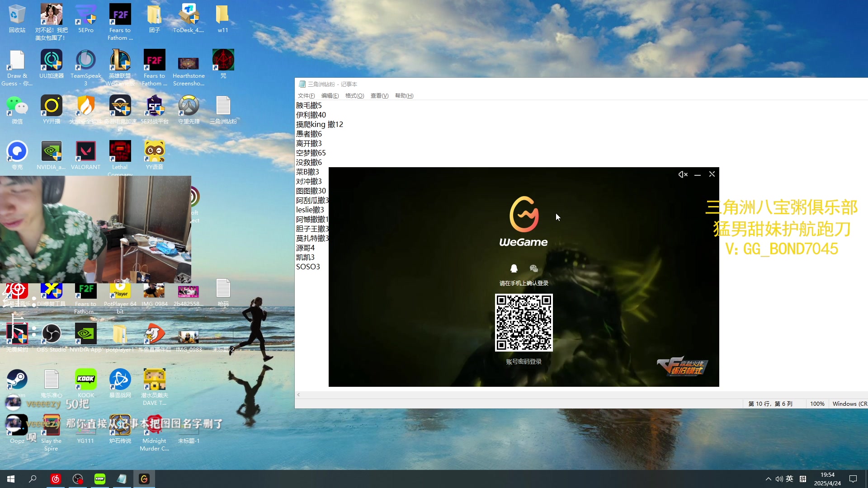
Task: Open the 格式(O) menu in Notepad
Action: 354,96
